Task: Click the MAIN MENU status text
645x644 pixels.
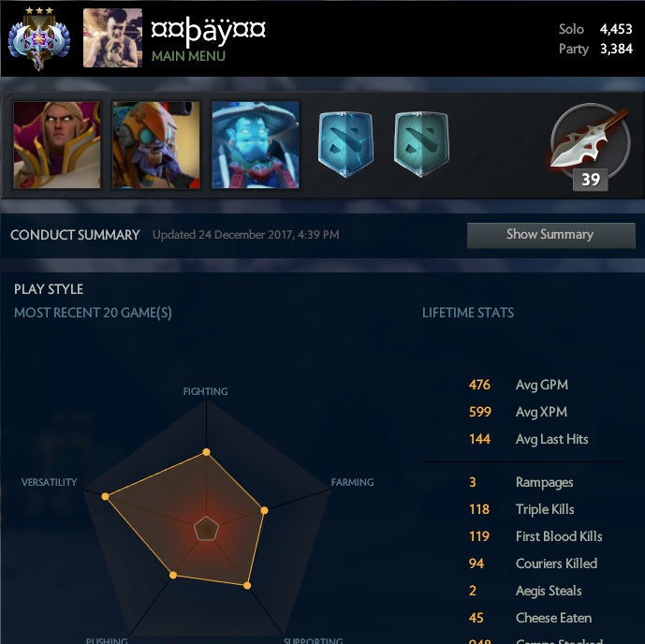Action: pyautogui.click(x=188, y=56)
